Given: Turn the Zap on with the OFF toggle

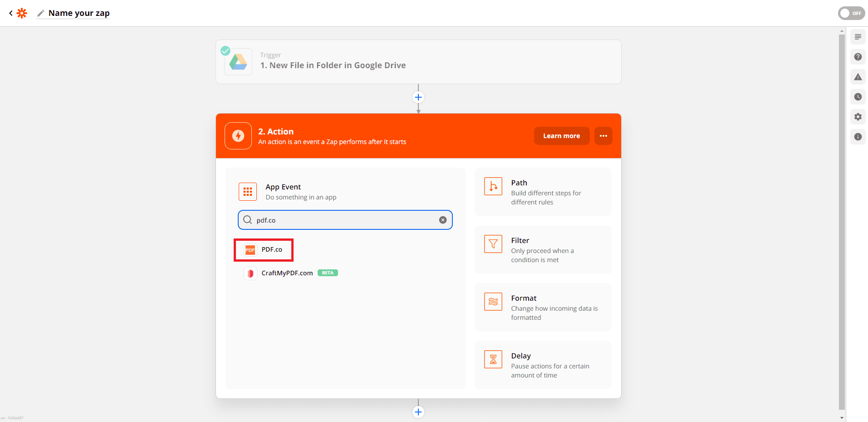Looking at the screenshot, I should (851, 13).
